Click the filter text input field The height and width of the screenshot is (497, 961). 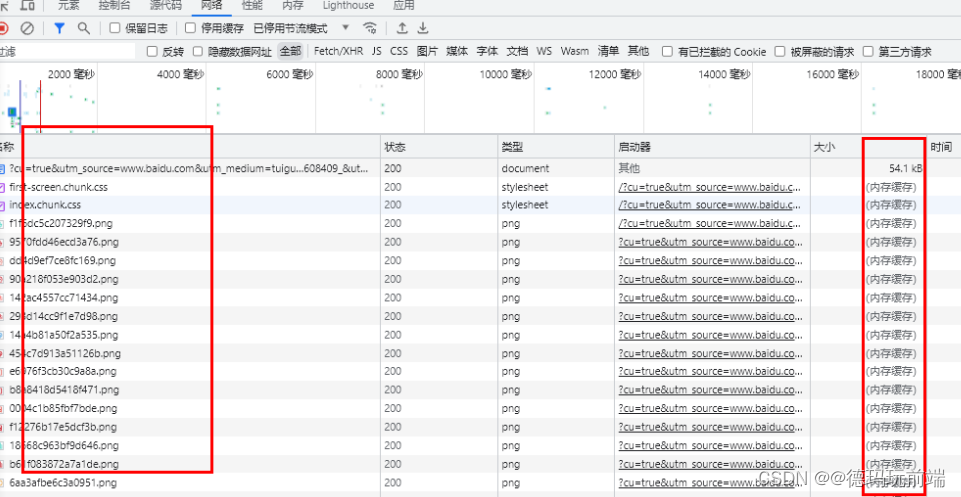(x=67, y=51)
